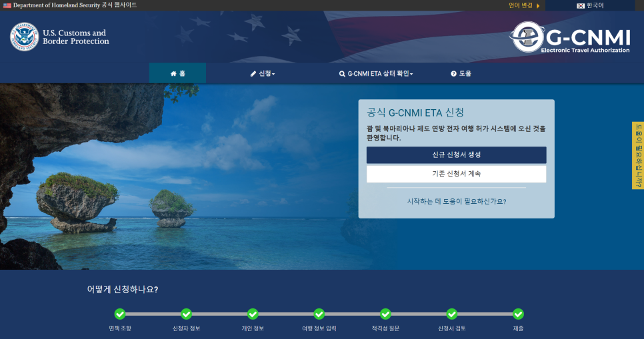Click the 면책 조항 step checkmark icon
Screen dimensions: 644x339
point(120,314)
